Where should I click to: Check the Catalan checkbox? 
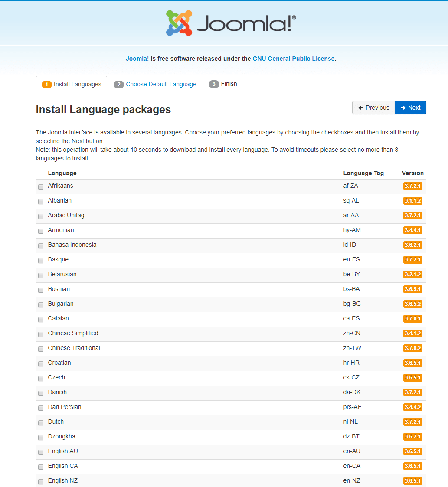coord(41,320)
